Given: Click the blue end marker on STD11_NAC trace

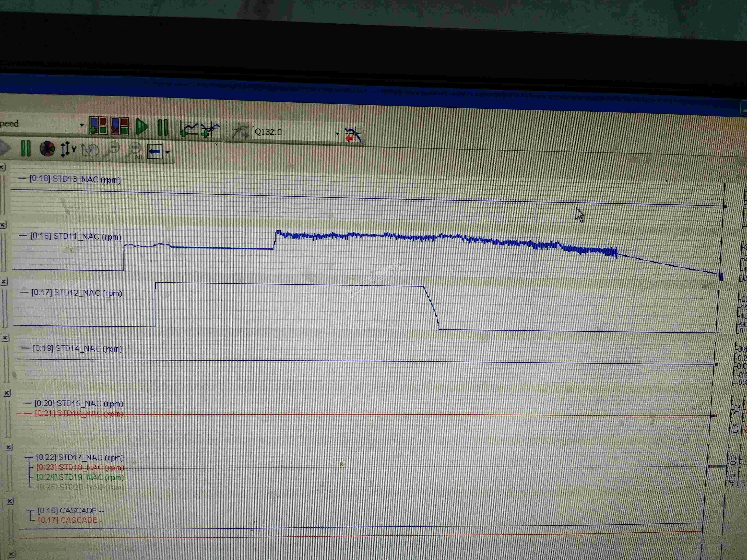Looking at the screenshot, I should (721, 277).
